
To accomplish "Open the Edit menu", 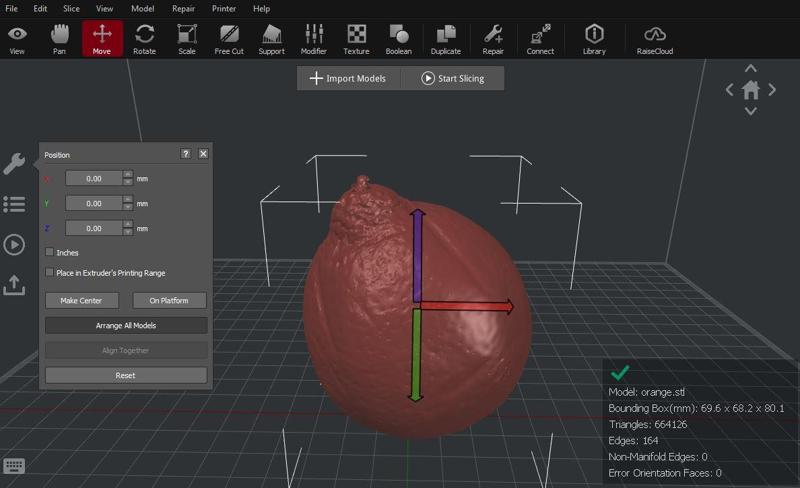I will (40, 9).
